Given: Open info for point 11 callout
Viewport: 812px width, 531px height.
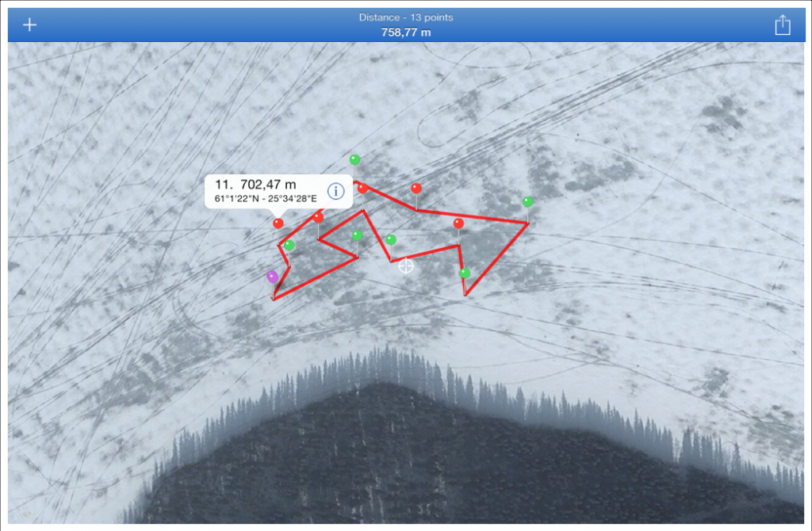Looking at the screenshot, I should coord(335,192).
